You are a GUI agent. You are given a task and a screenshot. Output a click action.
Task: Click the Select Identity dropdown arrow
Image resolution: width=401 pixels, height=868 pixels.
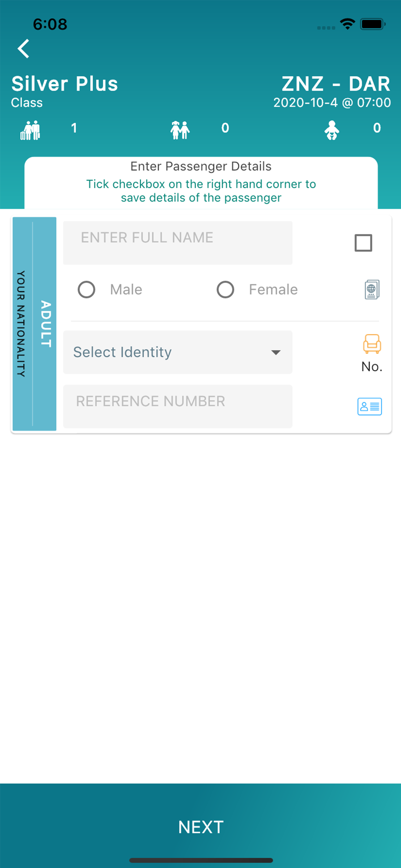(x=276, y=352)
